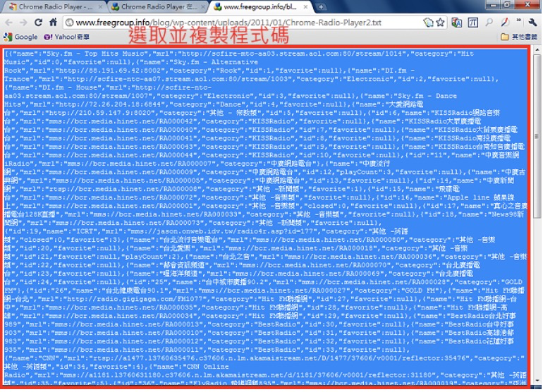
Task: Bookmark this page with the star
Action: click(x=440, y=23)
